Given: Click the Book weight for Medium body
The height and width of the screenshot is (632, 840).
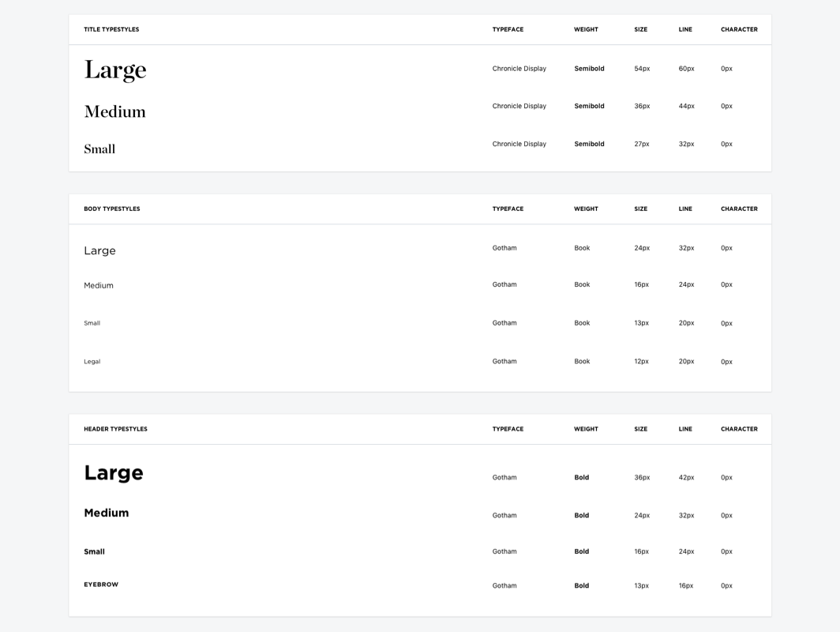Looking at the screenshot, I should (x=582, y=284).
